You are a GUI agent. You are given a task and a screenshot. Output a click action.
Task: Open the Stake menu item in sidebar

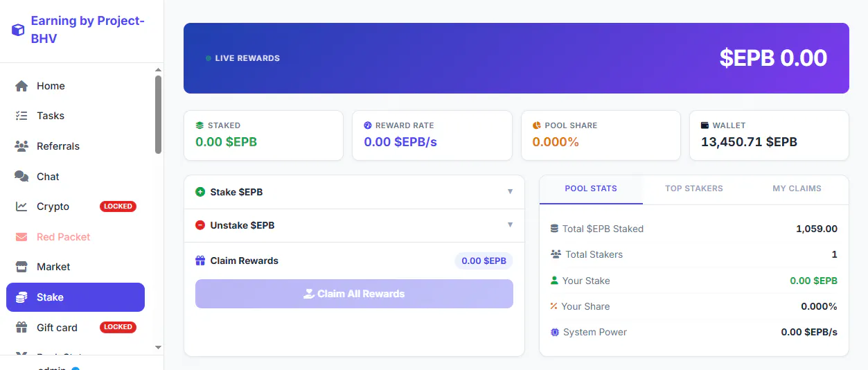[x=76, y=297]
